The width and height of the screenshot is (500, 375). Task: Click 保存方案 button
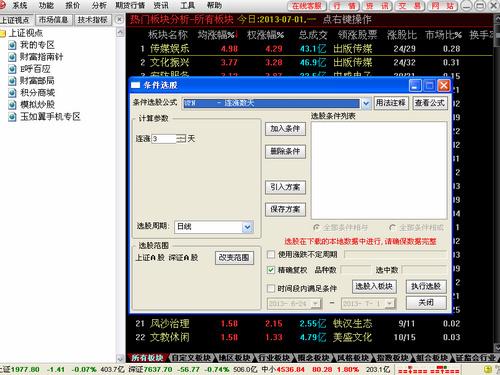pyautogui.click(x=285, y=210)
